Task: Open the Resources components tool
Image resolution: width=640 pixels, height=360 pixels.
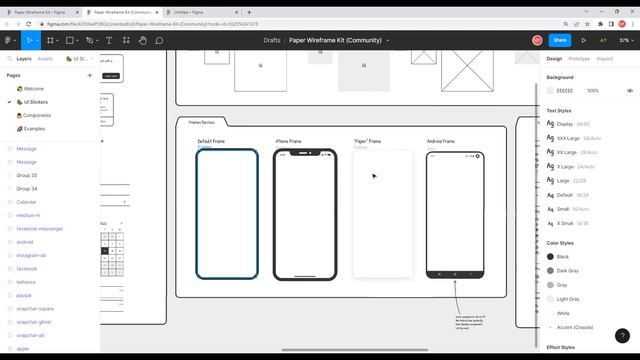Action: coord(126,40)
